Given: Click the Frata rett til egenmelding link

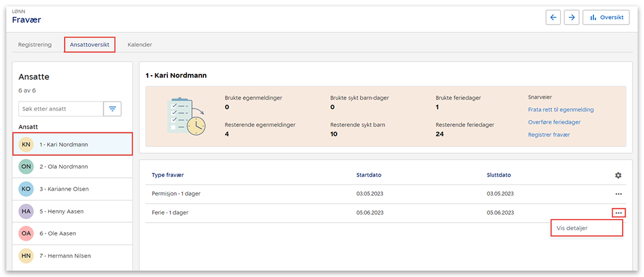Looking at the screenshot, I should pos(561,110).
